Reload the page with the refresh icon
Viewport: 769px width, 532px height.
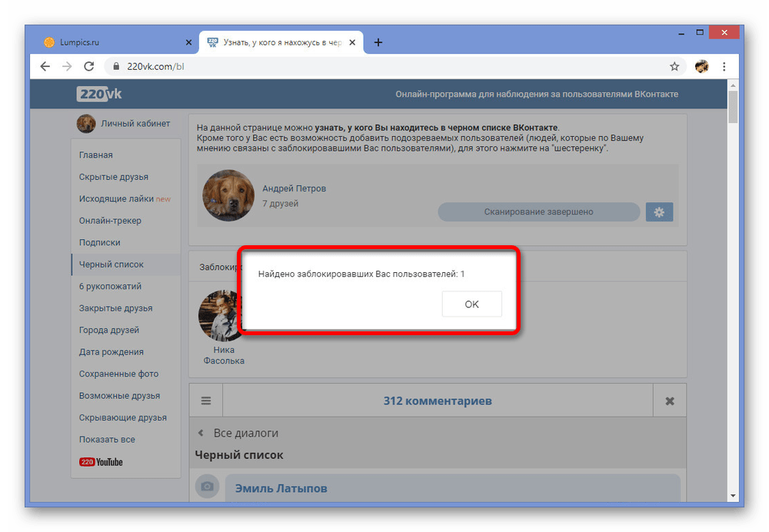[88, 66]
